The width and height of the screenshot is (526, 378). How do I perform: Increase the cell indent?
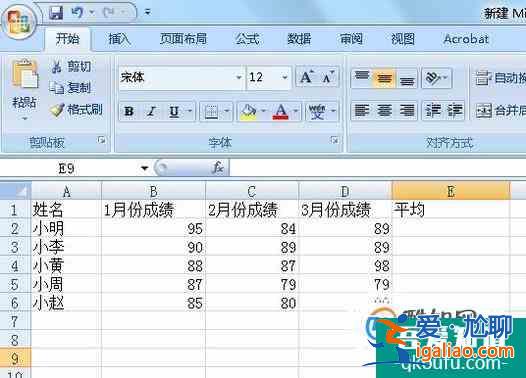pos(454,110)
